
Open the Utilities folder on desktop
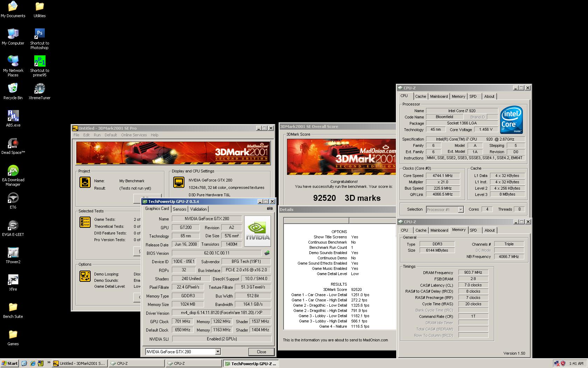[40, 9]
